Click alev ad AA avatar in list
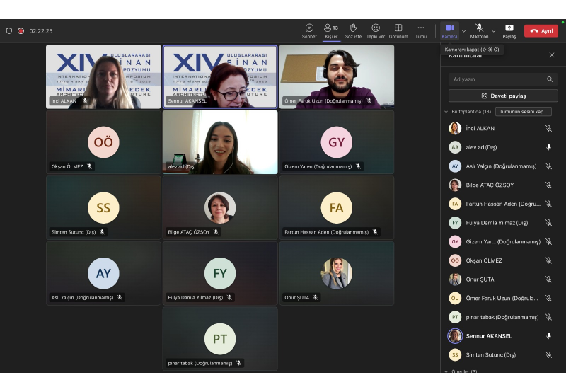This screenshot has height=392, width=566. point(455,147)
